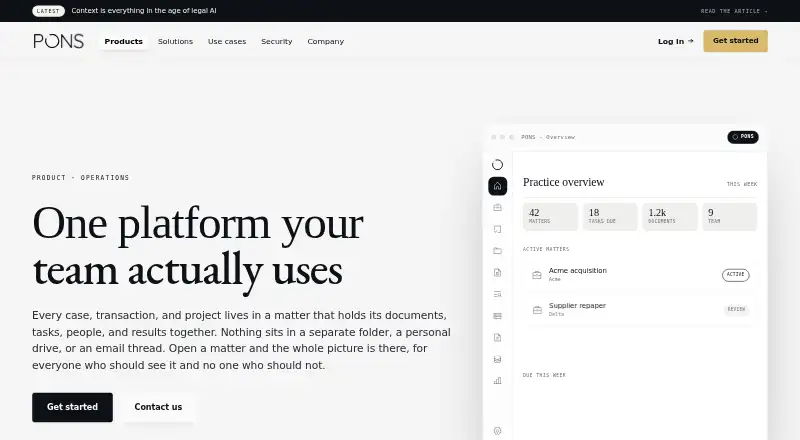Image resolution: width=800 pixels, height=440 pixels.
Task: Click the PONS logo in the header
Action: click(x=59, y=41)
